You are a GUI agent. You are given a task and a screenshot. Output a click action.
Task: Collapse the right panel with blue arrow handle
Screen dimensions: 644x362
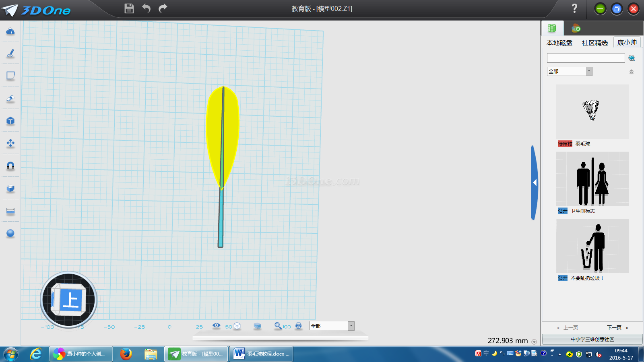[535, 183]
